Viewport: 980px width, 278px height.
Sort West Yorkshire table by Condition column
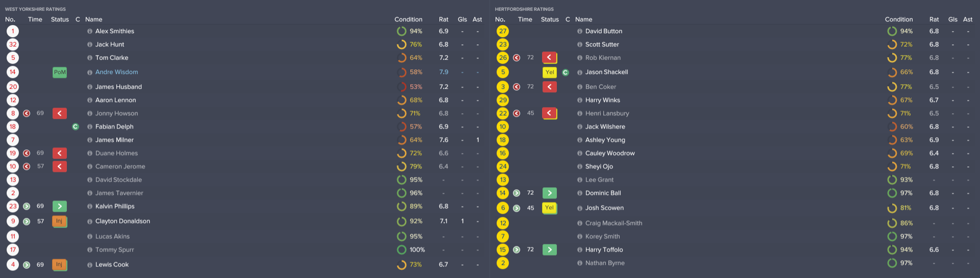408,19
